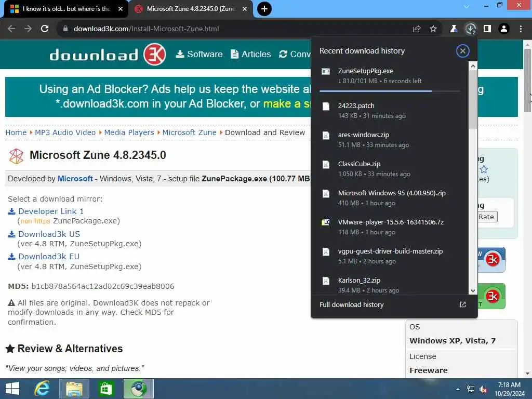Click the Microsoft developer link

[75, 179]
